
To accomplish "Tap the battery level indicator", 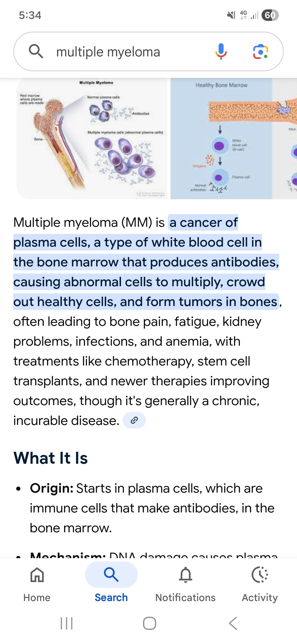I will (270, 15).
